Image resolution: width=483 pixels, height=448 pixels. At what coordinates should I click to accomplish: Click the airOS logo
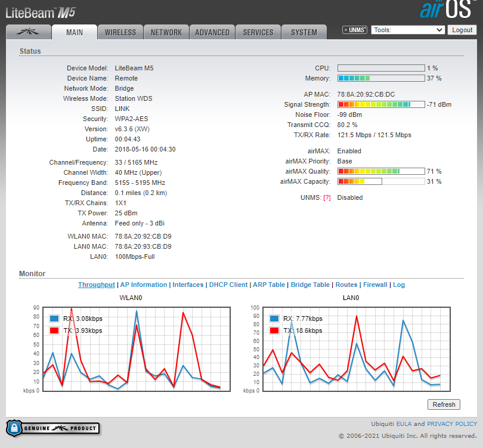pyautogui.click(x=447, y=11)
